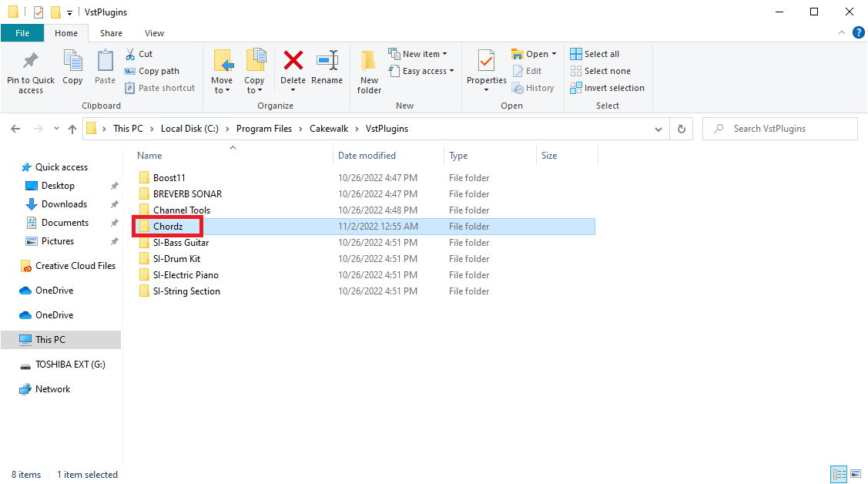Viewport: 868px width, 484px height.
Task: Click Select all
Action: pos(595,54)
